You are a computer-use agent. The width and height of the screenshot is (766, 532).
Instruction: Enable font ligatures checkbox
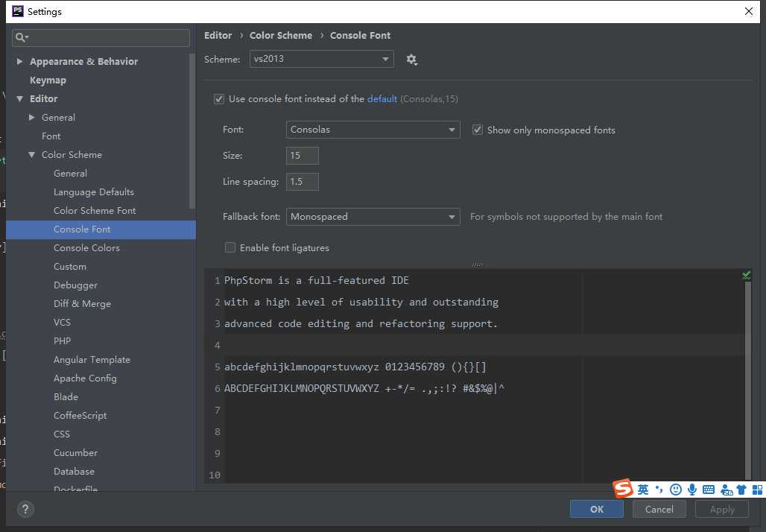tap(230, 247)
